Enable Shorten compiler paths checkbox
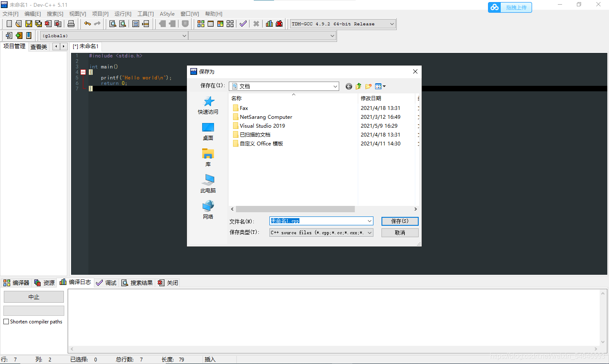609x364 pixels. pyautogui.click(x=6, y=322)
